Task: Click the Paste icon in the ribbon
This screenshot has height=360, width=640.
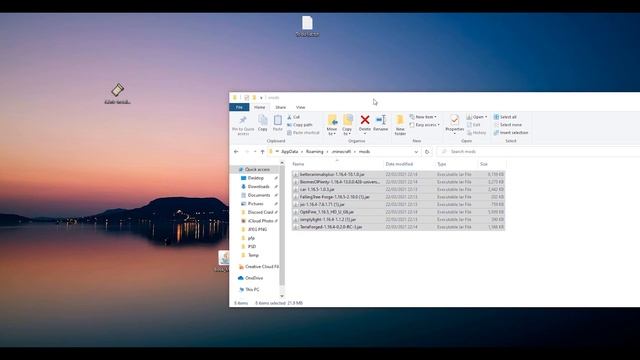Action: pos(278,120)
